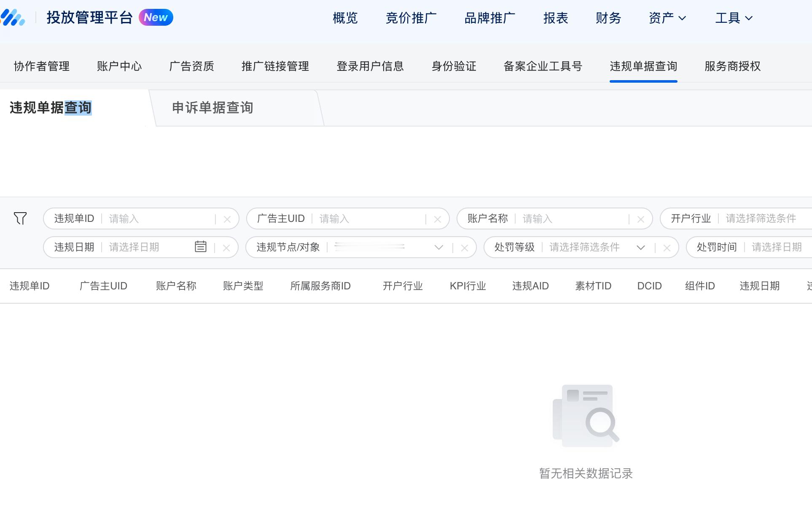Click the funnel filter icon
812x518 pixels.
click(x=20, y=218)
